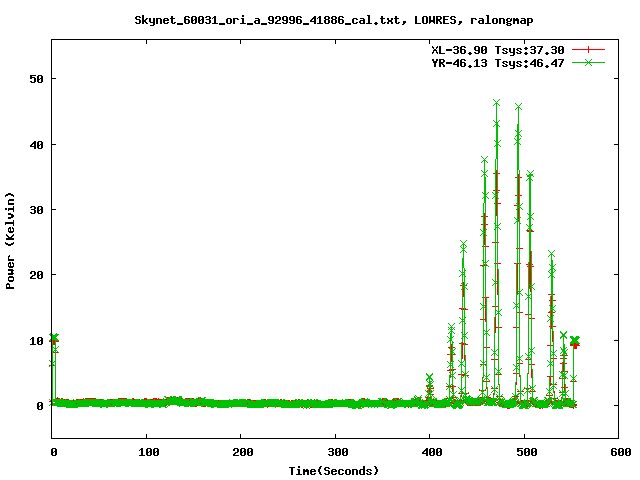The width and height of the screenshot is (640, 480).
Task: Click the green YR legend line sample
Action: pos(588,62)
